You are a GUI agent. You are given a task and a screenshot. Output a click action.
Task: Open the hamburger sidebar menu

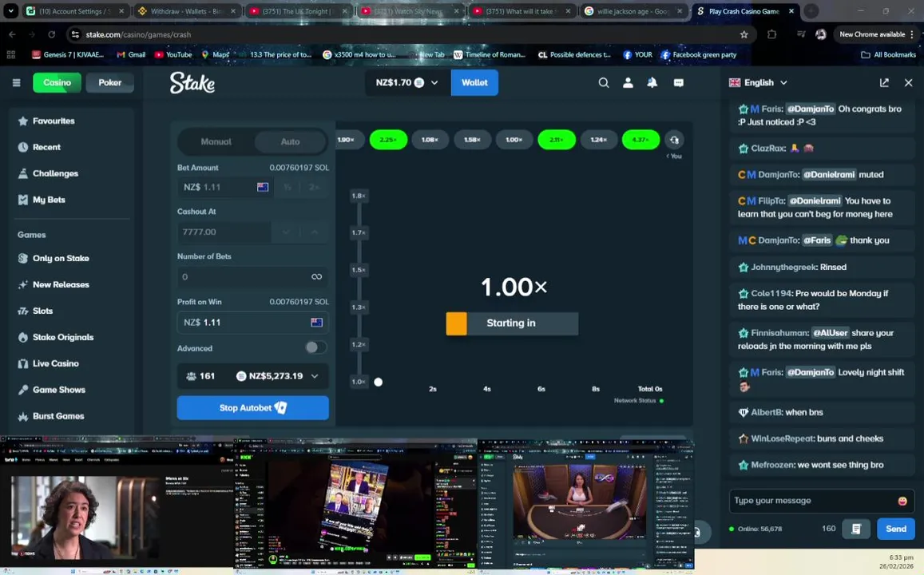point(17,82)
